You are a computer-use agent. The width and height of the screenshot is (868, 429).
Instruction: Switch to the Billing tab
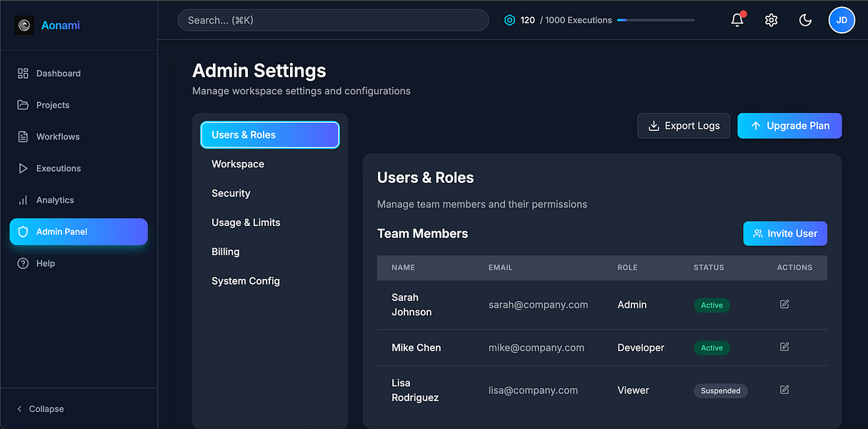[x=270, y=252]
